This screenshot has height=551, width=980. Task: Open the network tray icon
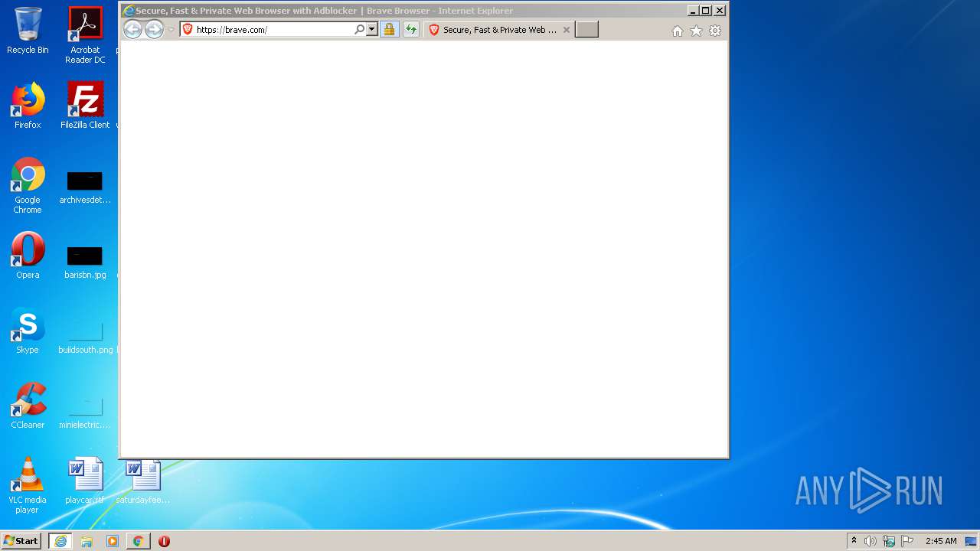click(x=889, y=541)
